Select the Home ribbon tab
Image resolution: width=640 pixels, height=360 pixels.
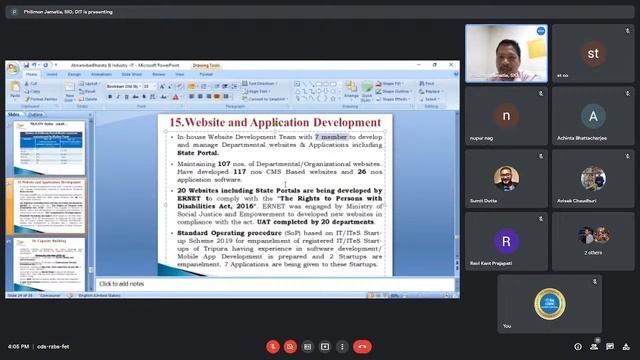pyautogui.click(x=31, y=74)
